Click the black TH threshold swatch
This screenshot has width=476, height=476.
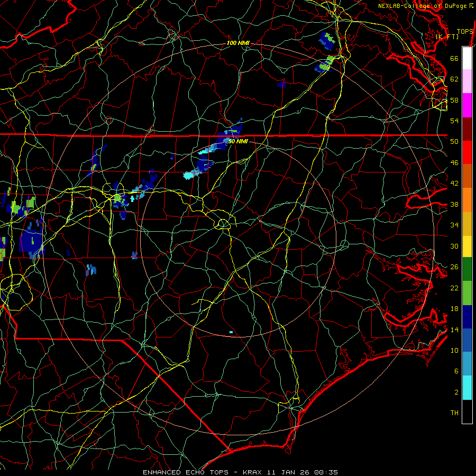pos(467,411)
